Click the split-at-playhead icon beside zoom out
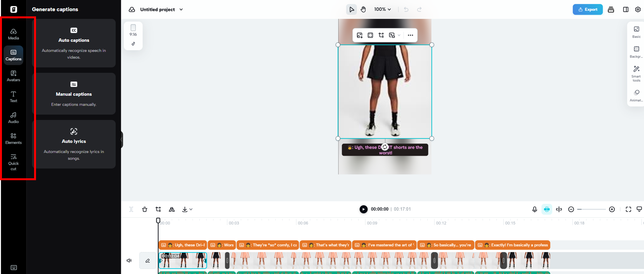Screen dimensions: 644x274 tap(559, 209)
